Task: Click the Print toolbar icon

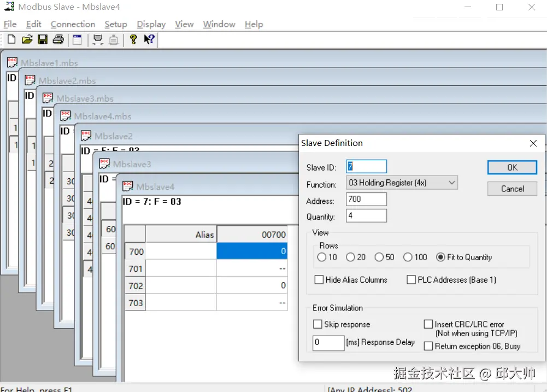Action: [x=58, y=39]
